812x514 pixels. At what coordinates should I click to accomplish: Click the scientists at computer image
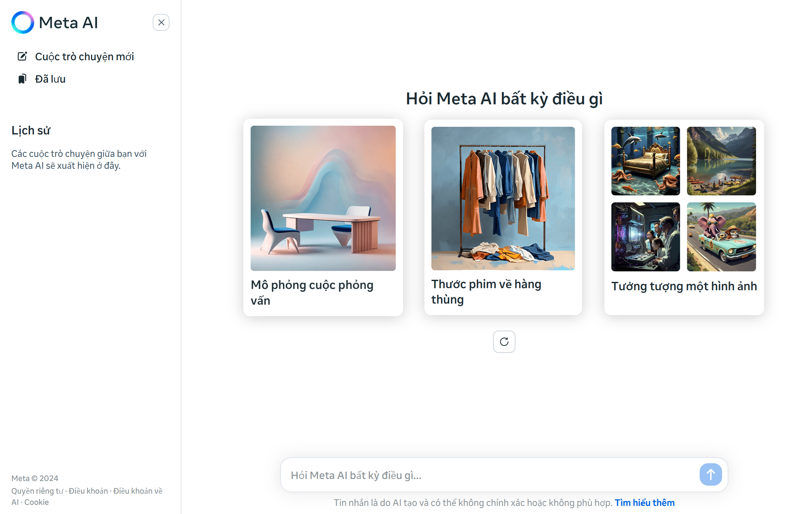646,237
